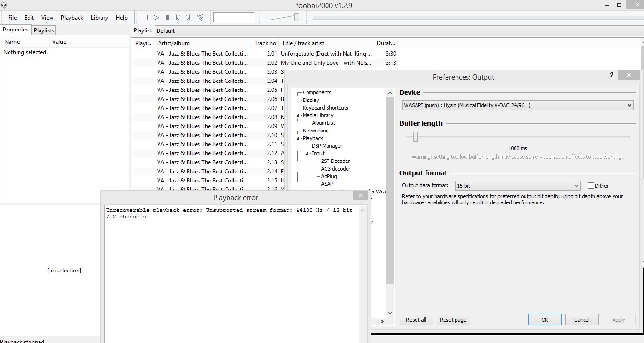Click the '1000 ms' buffer value
The image size is (644, 343).
tap(517, 149)
